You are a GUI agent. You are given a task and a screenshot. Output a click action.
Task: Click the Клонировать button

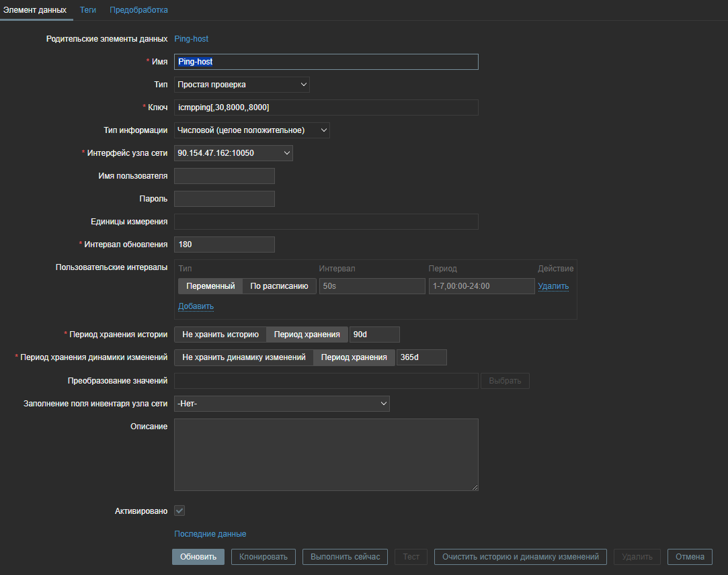[x=264, y=557]
